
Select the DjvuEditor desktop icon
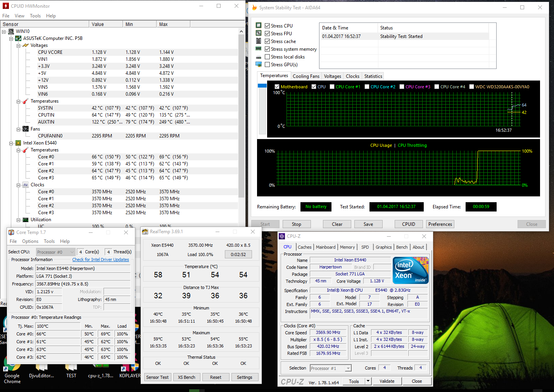pyautogui.click(x=41, y=371)
